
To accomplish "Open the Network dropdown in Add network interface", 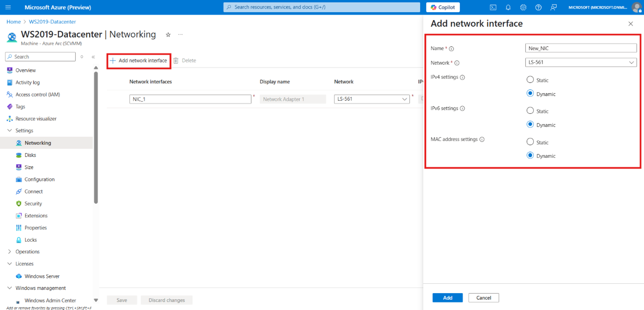I will (580, 62).
